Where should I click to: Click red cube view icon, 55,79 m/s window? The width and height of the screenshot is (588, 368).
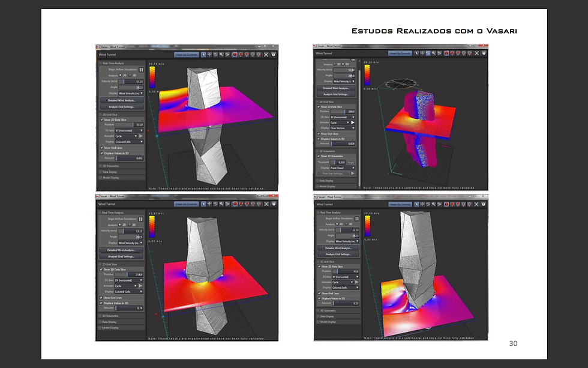pyautogui.click(x=235, y=55)
